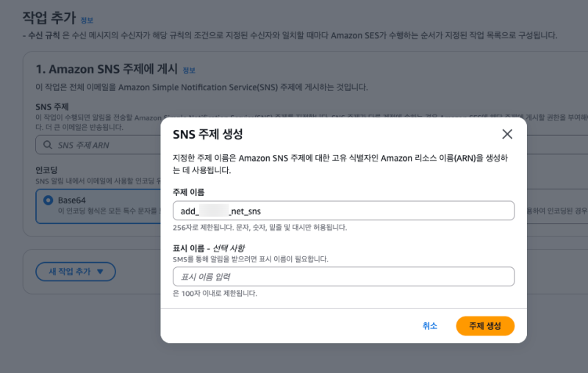This screenshot has height=373, width=588.
Task: Click the search magnifier in SNS 주제 ARN field
Action: (x=48, y=145)
